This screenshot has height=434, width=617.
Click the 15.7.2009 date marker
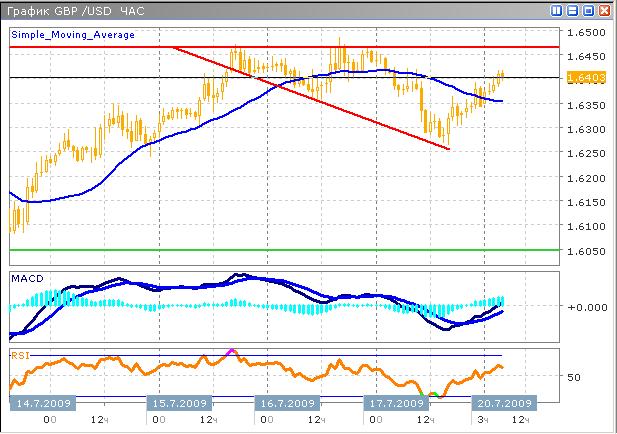179,403
